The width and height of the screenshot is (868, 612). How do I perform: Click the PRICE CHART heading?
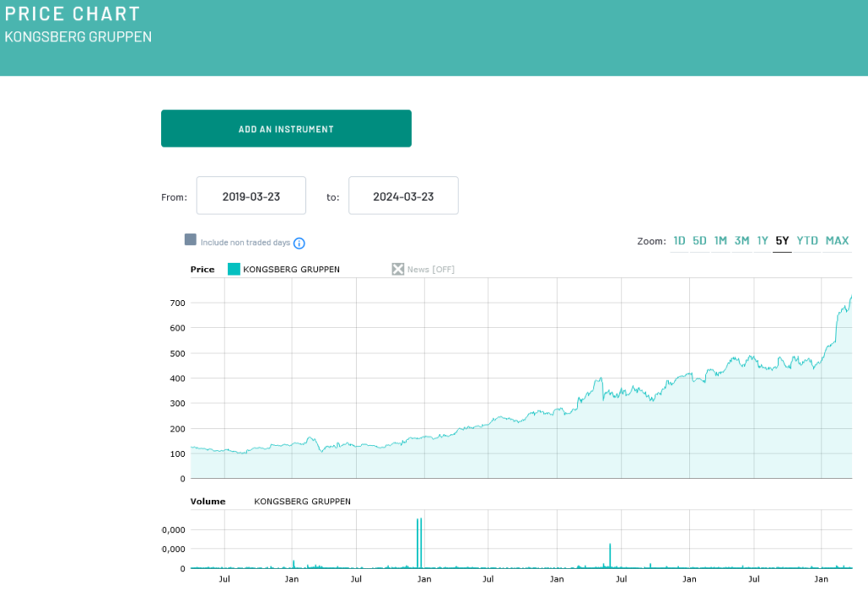click(x=73, y=14)
